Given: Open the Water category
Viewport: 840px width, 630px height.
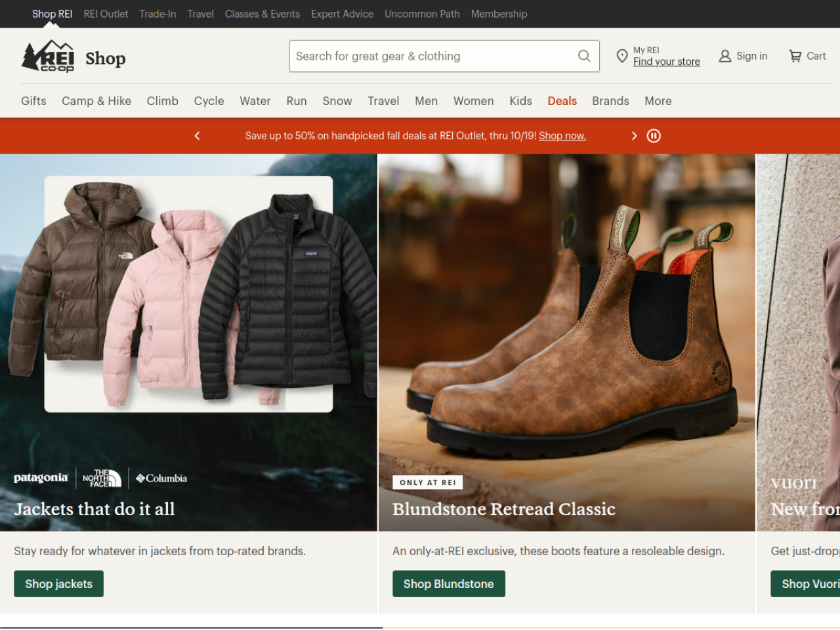Looking at the screenshot, I should pyautogui.click(x=255, y=101).
